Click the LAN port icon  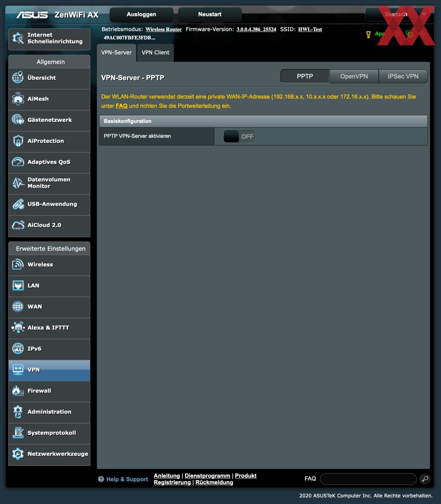[18, 286]
